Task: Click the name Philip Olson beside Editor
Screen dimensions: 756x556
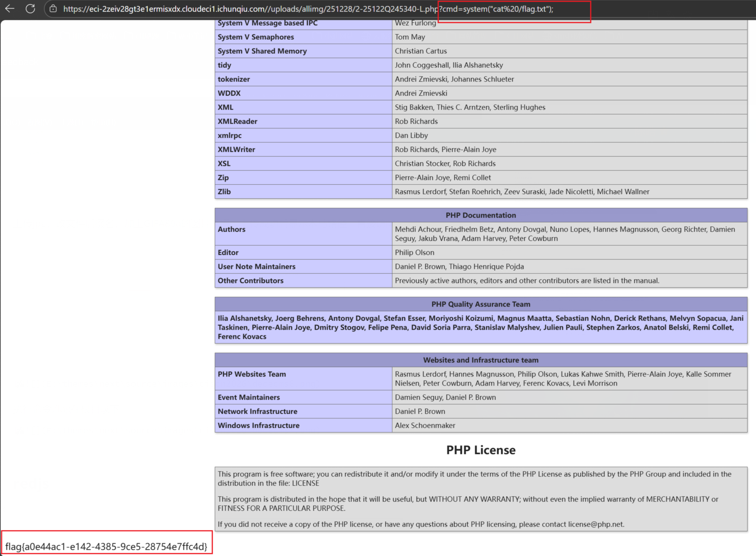Action: point(414,252)
